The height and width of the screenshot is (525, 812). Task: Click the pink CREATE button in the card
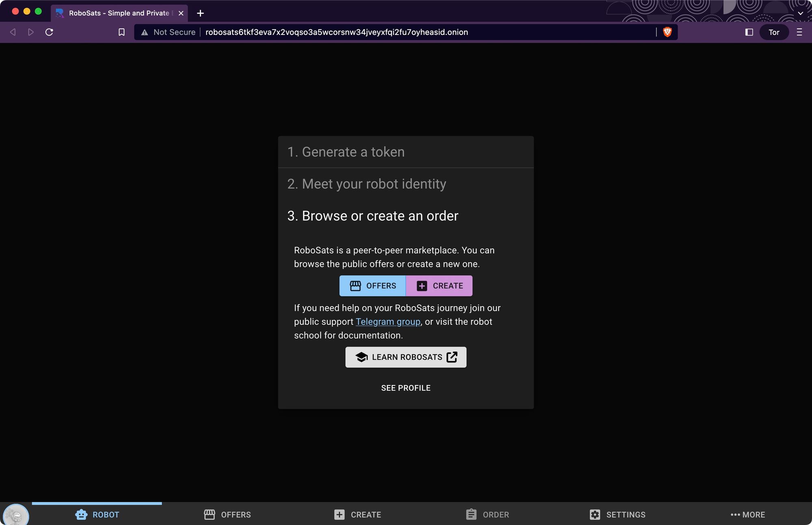tap(439, 286)
